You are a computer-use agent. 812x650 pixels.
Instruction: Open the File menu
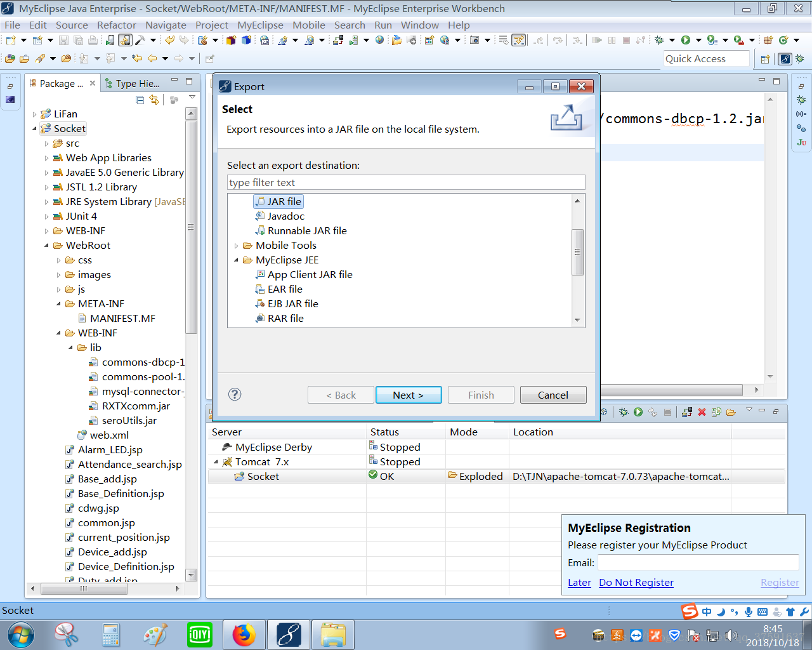pos(12,25)
